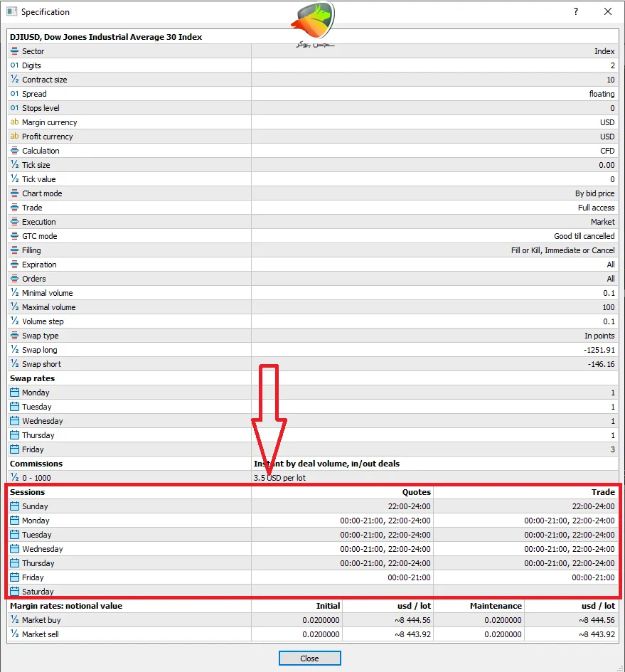Click the Trade column header in Sessions
This screenshot has height=672, width=625.
pos(603,492)
